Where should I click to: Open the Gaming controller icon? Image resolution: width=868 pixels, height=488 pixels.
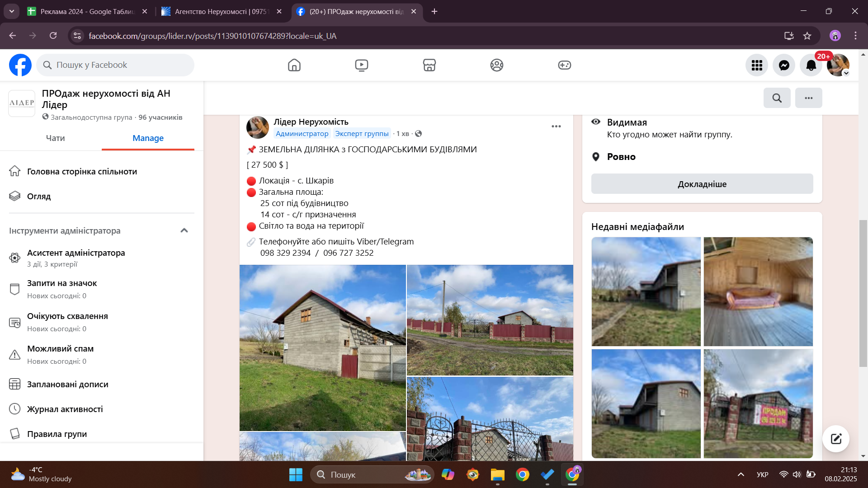click(564, 65)
